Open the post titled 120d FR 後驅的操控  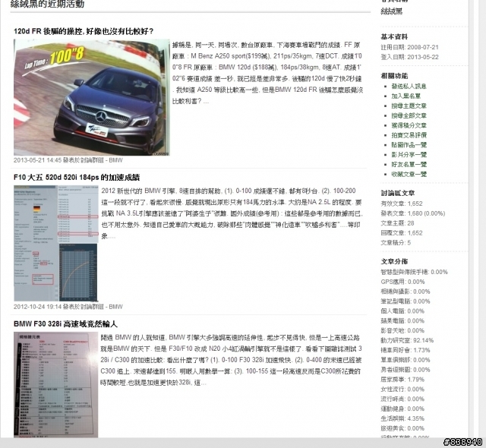coord(84,31)
